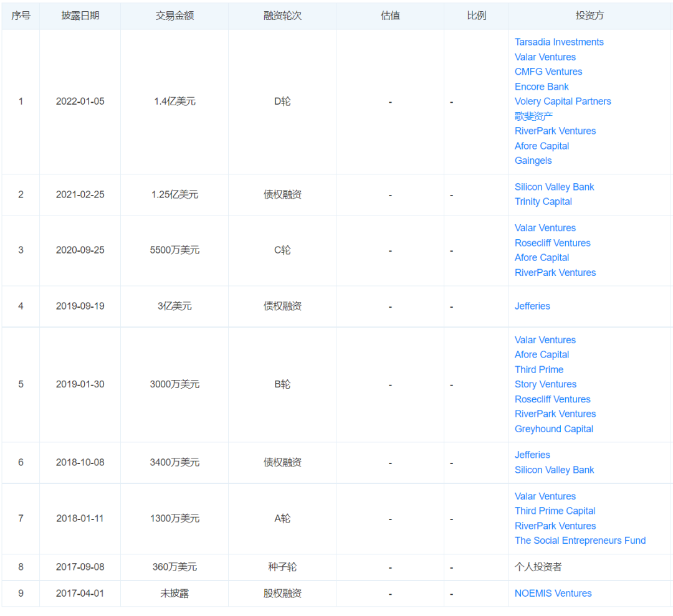The height and width of the screenshot is (616, 673).
Task: Click the CMFG Ventures link
Action: [x=548, y=72]
